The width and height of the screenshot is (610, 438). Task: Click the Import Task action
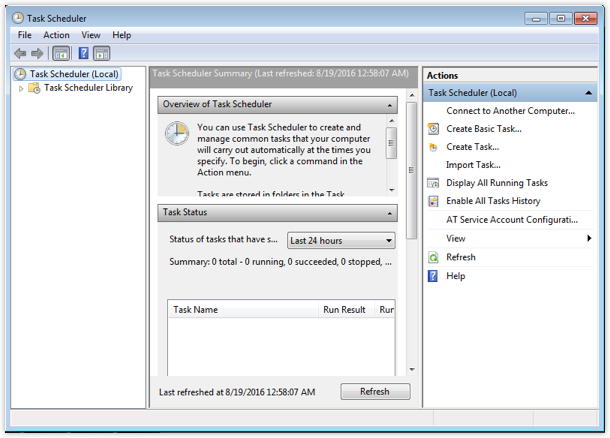(x=473, y=165)
